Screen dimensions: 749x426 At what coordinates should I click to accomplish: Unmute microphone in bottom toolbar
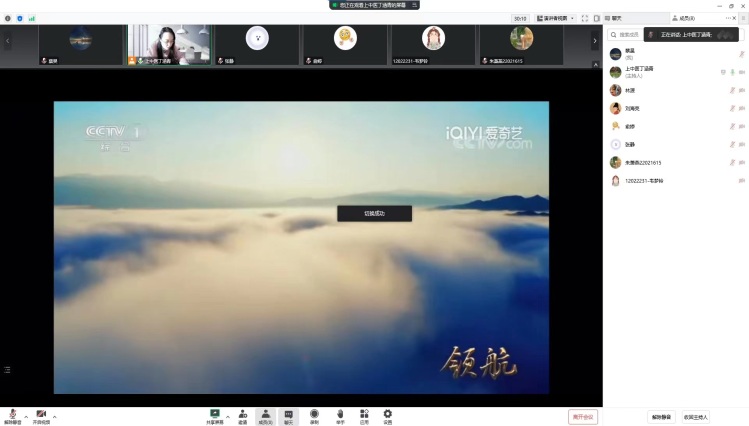pyautogui.click(x=13, y=414)
